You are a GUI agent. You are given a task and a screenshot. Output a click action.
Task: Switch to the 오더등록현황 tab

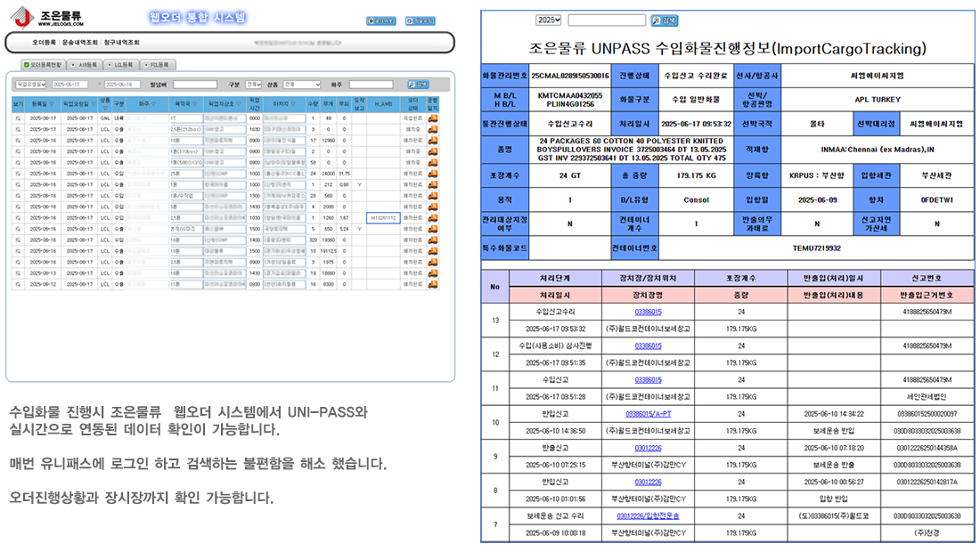tap(43, 64)
